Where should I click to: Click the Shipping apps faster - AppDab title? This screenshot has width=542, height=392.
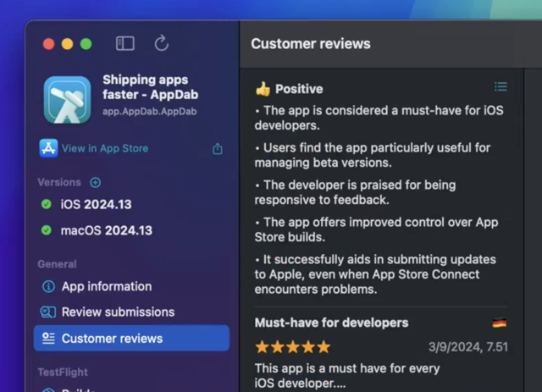(151, 87)
